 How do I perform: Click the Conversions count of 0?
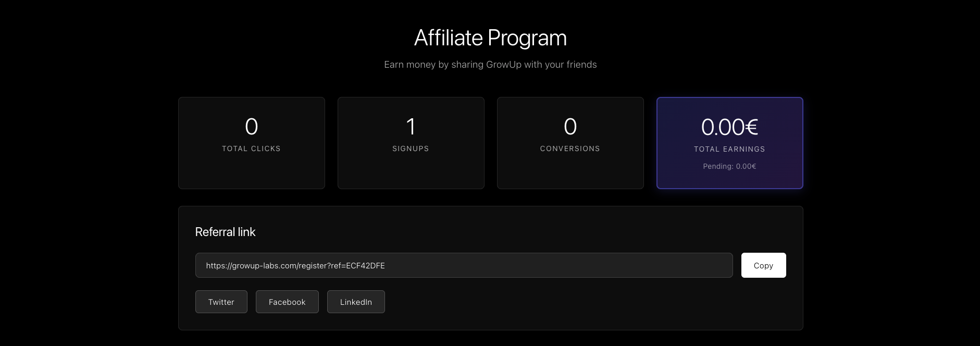coord(570,126)
